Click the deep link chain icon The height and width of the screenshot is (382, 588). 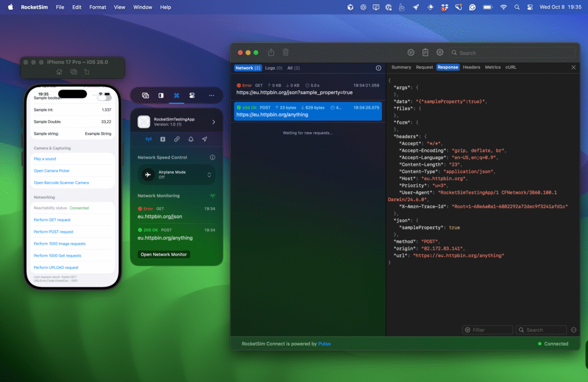coord(177,139)
